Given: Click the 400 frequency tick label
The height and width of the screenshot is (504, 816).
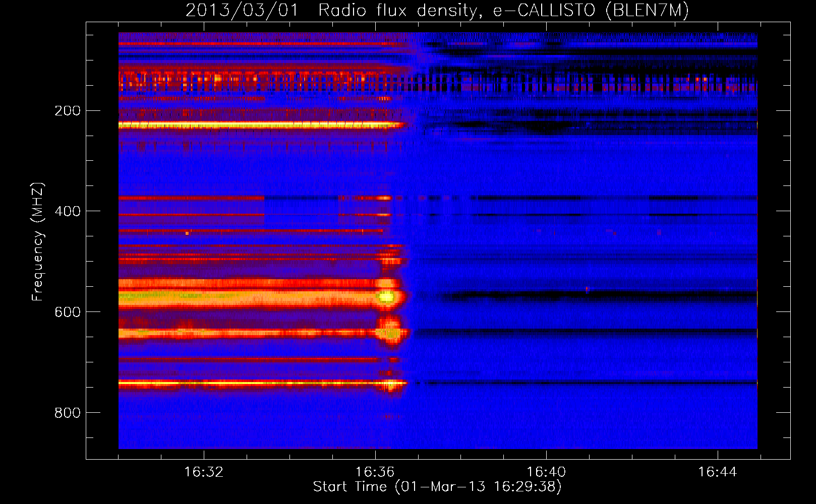Looking at the screenshot, I should [68, 211].
